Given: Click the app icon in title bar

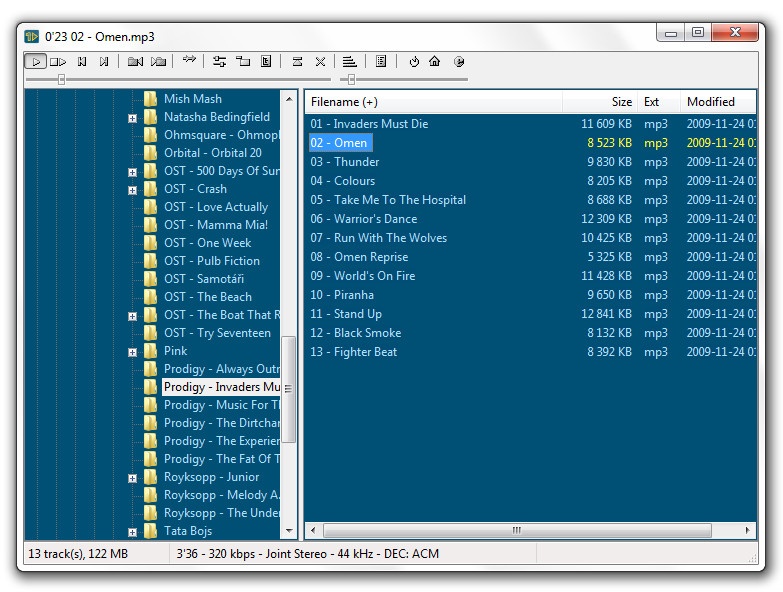Looking at the screenshot, I should click(32, 36).
